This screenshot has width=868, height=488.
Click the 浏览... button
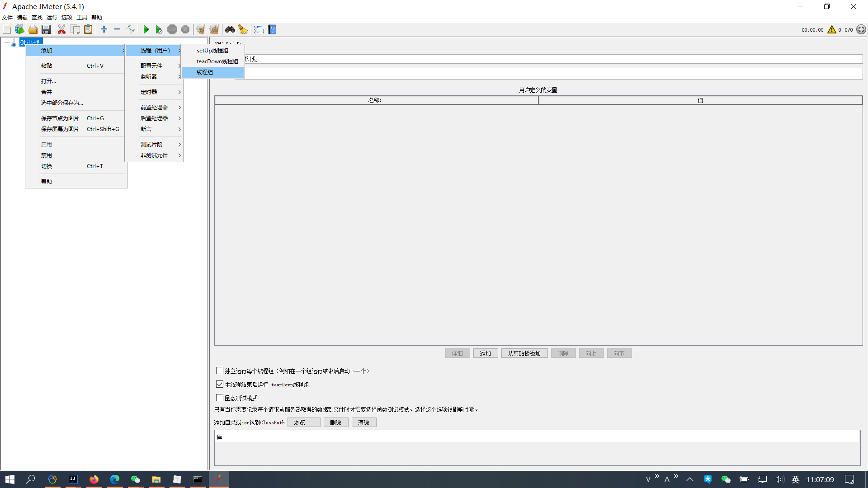(304, 422)
